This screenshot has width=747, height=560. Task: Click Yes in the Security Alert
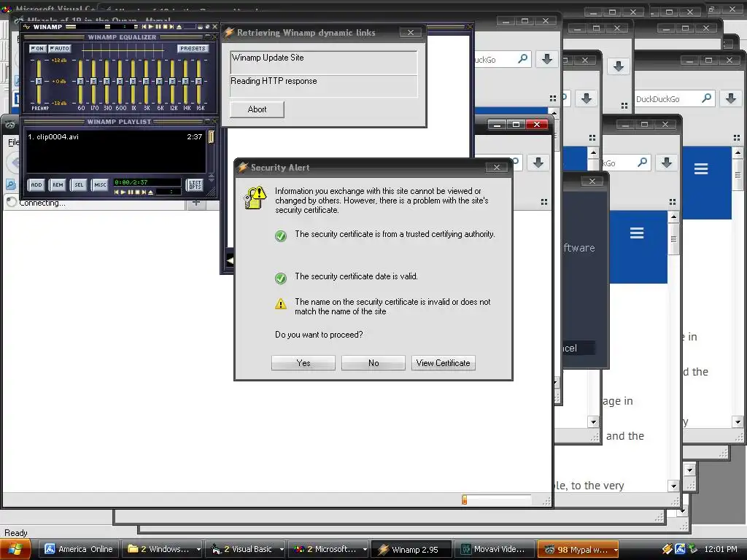[303, 363]
